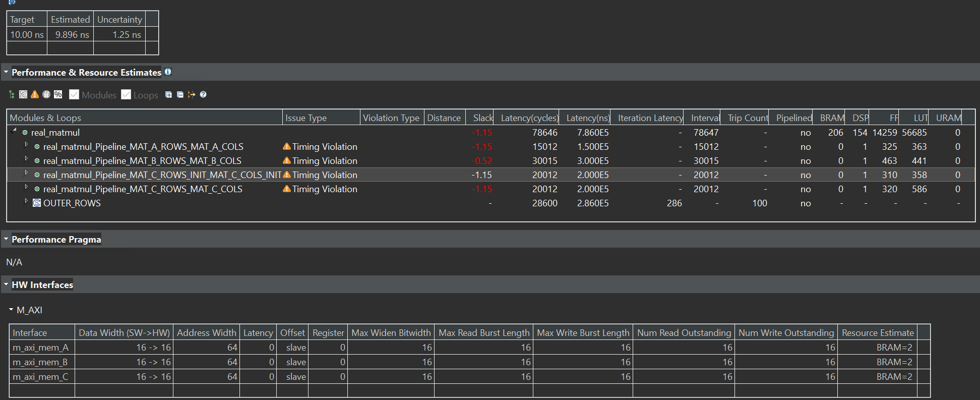
Task: Collapse the HW Interfaces section
Action: click(x=6, y=284)
